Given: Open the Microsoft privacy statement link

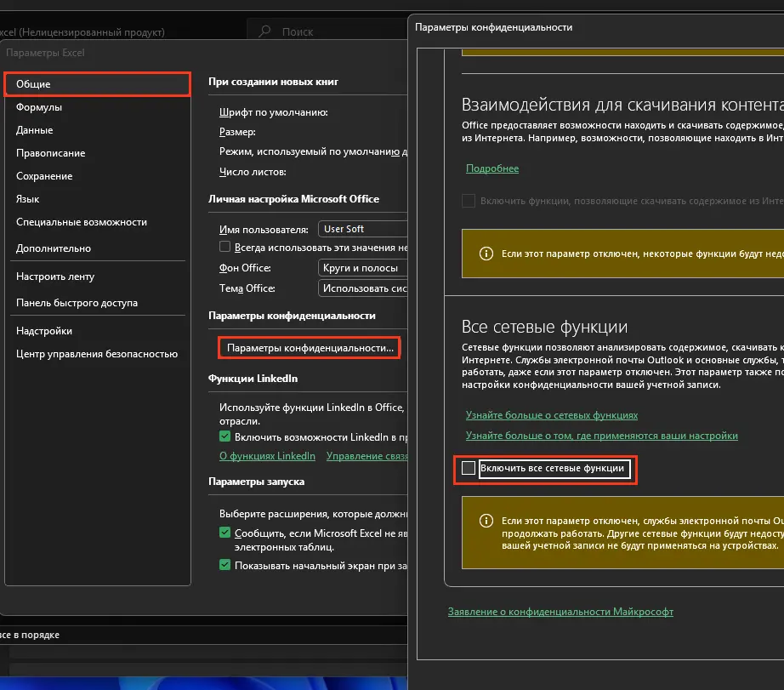Looking at the screenshot, I should [x=560, y=612].
